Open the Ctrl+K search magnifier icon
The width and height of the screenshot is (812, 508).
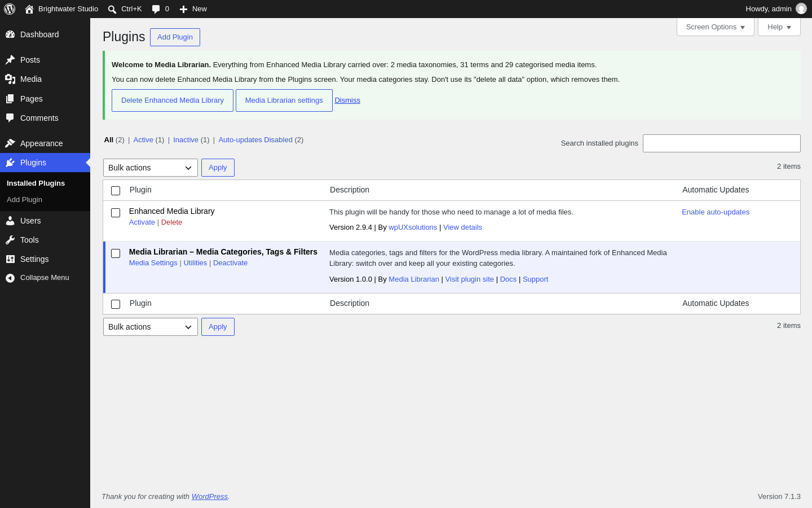(x=112, y=9)
